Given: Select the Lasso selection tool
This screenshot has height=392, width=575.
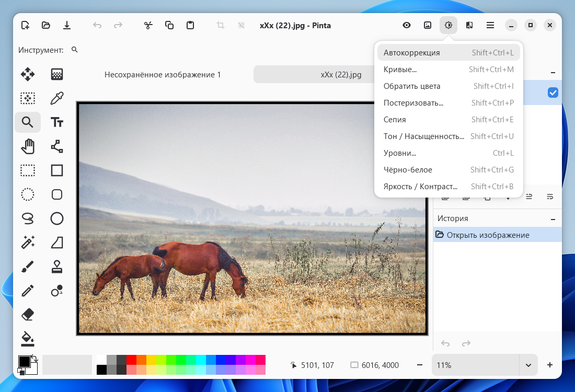Looking at the screenshot, I should [28, 217].
